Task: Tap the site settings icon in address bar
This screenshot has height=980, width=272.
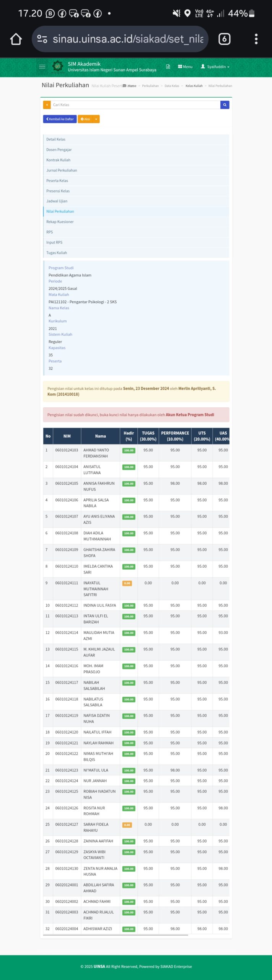Action: coord(42,39)
